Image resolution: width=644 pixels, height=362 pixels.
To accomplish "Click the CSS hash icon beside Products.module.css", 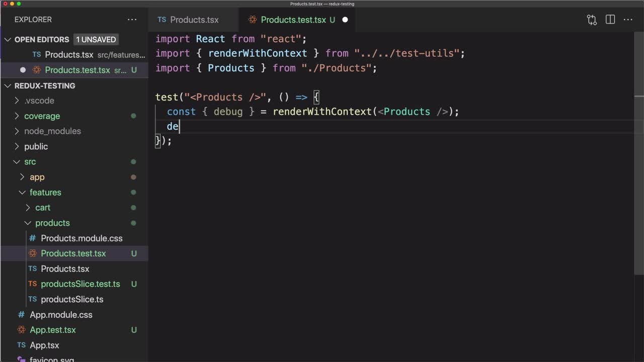I will click(33, 238).
